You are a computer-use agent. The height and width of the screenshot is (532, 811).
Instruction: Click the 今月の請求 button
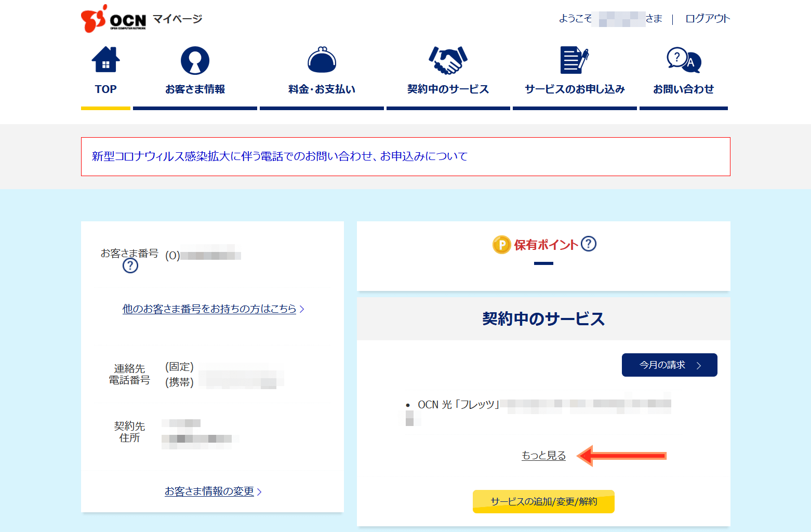pos(669,365)
